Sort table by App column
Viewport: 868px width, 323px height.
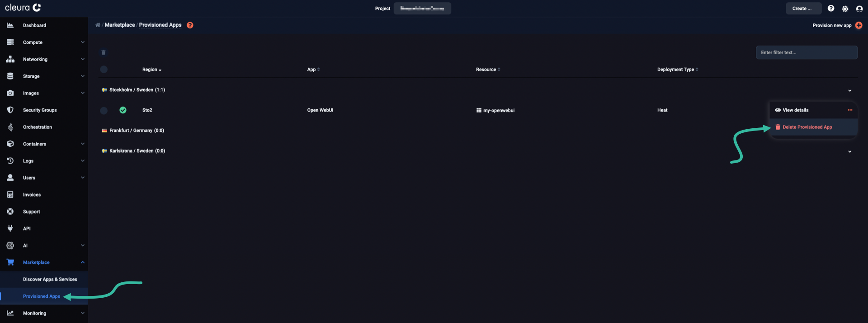click(313, 70)
